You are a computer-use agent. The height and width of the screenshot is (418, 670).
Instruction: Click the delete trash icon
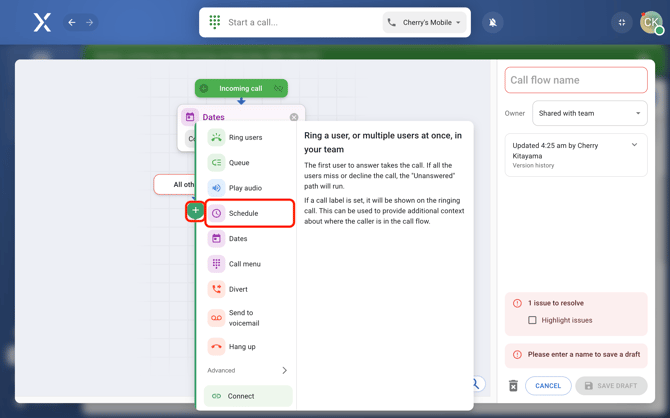pos(513,385)
